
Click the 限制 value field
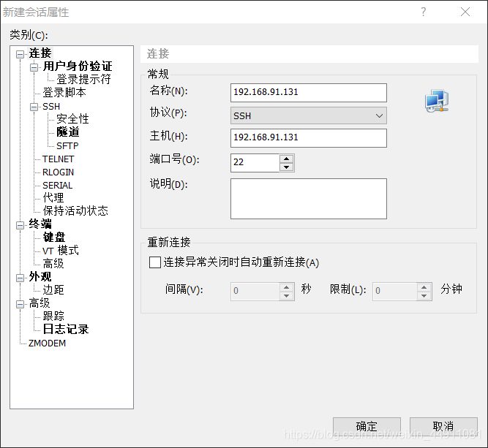394,292
